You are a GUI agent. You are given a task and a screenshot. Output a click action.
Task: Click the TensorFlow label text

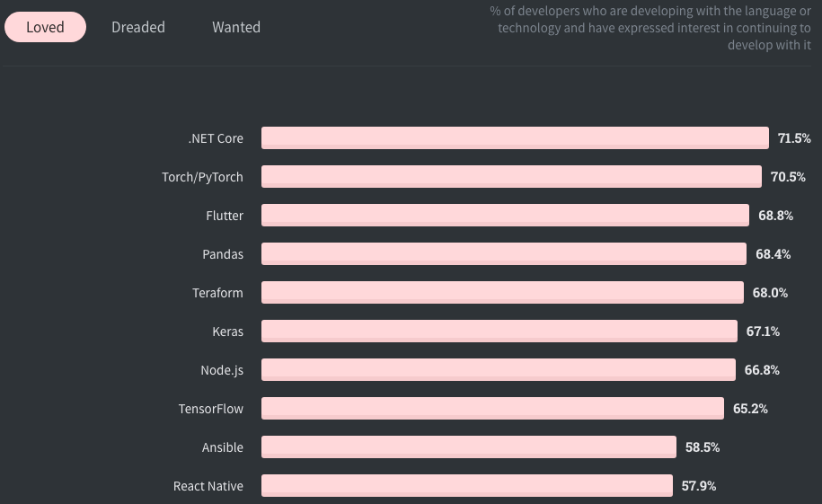[211, 409]
